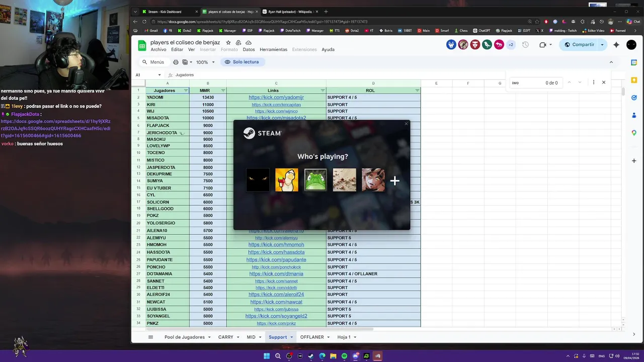This screenshot has width=644, height=362.
Task: Switch to the OFFLANER sheet tab
Action: tap(312, 337)
